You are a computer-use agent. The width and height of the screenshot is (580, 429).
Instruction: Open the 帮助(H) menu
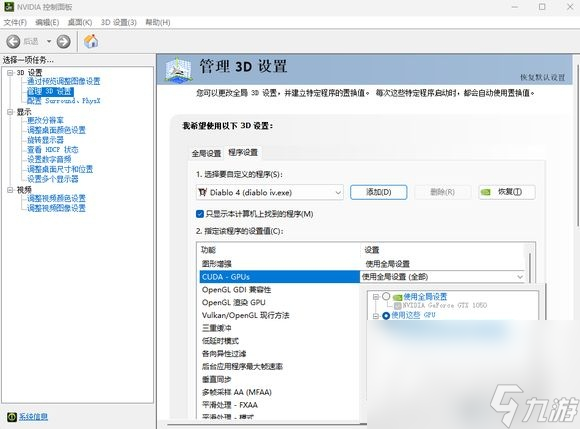click(x=158, y=23)
